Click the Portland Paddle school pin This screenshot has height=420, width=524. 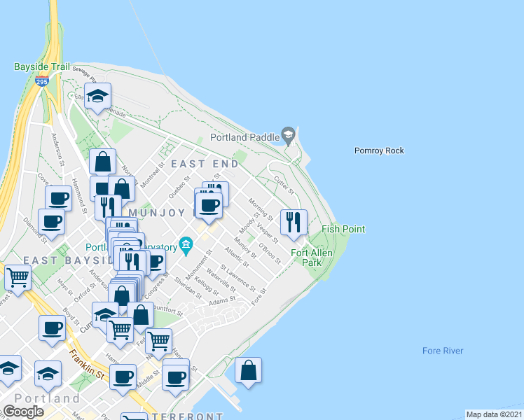288,136
